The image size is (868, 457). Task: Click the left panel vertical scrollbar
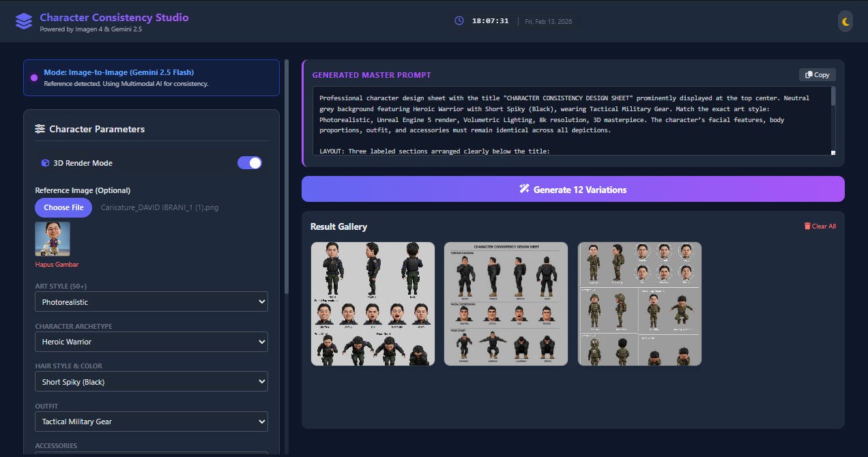coord(287,177)
